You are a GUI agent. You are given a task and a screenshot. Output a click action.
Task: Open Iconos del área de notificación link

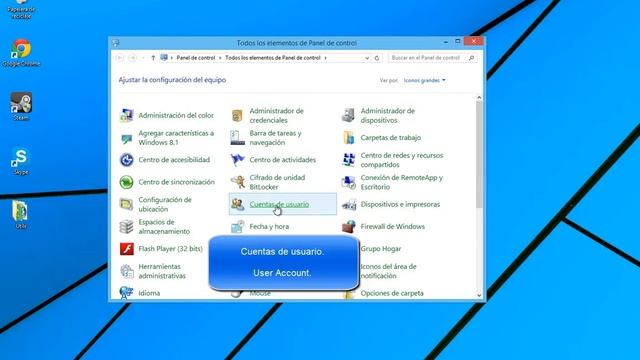[388, 271]
